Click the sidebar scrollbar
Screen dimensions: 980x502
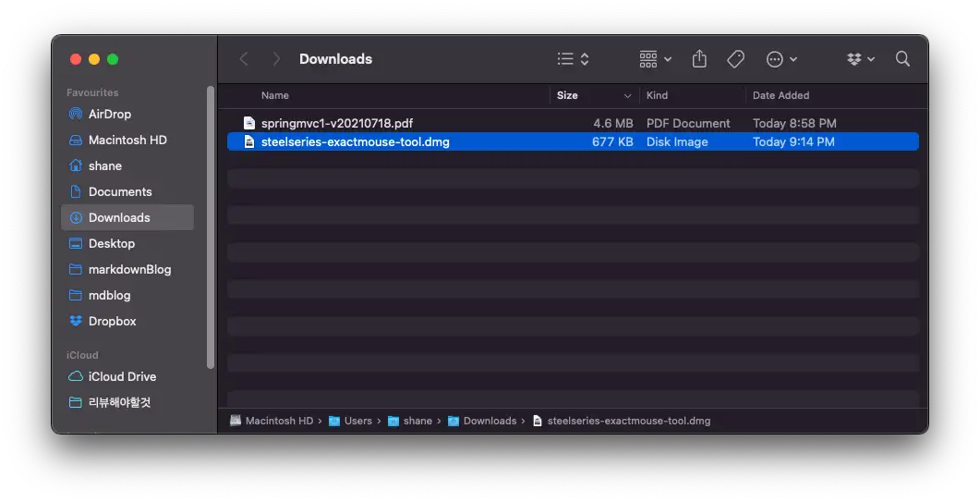[211, 227]
